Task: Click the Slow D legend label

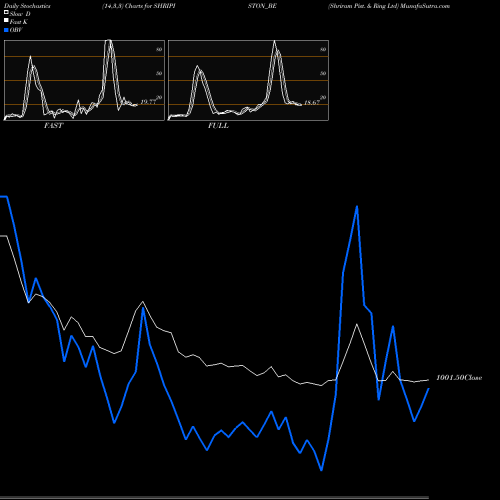Action: 20,14
